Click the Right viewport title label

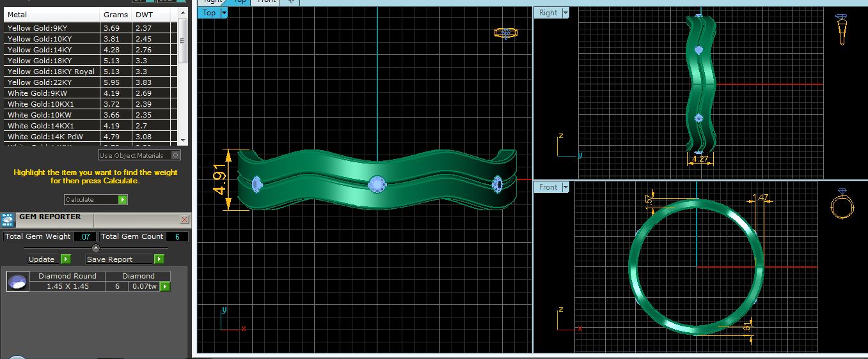click(548, 13)
